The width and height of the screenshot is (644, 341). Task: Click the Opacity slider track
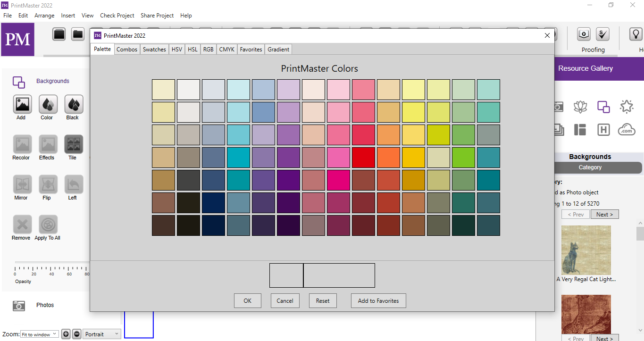(52, 262)
